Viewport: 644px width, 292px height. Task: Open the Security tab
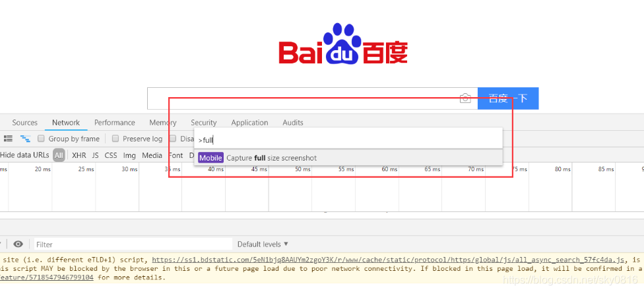[203, 123]
